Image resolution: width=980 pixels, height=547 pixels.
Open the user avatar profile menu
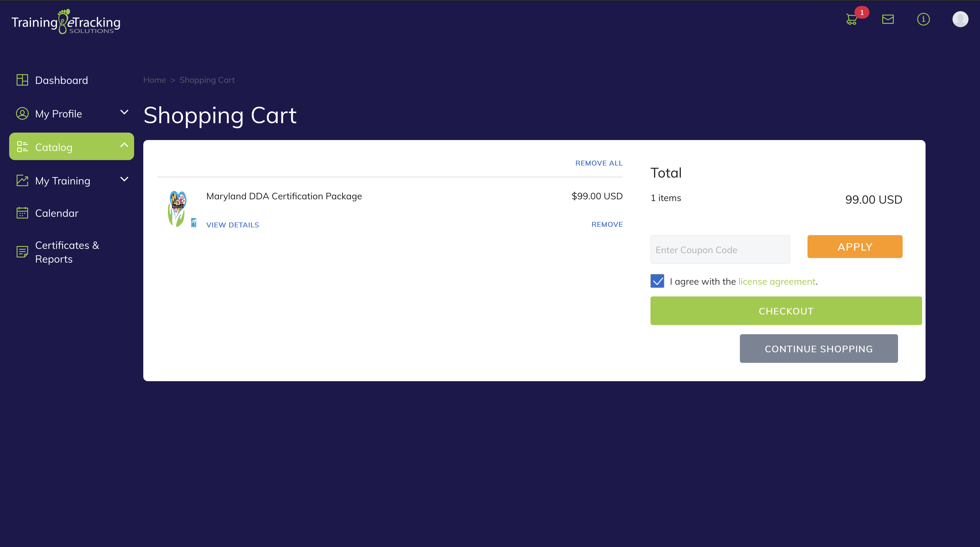pos(960,19)
